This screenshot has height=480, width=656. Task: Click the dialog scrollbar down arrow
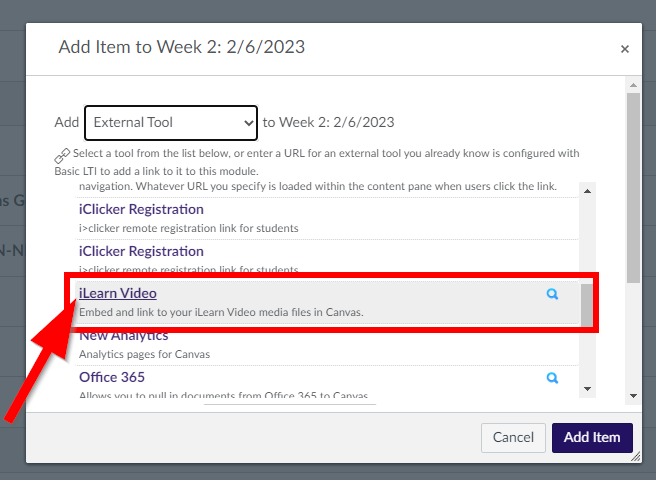(633, 395)
